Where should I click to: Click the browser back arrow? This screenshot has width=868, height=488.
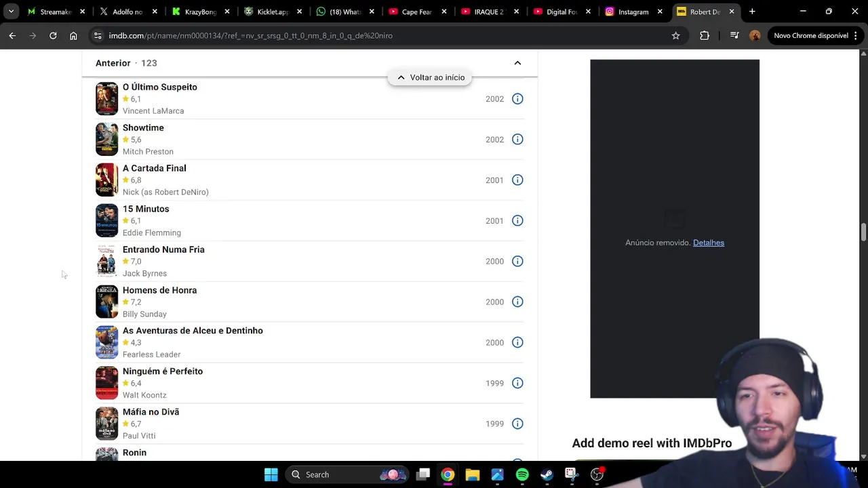(x=12, y=36)
